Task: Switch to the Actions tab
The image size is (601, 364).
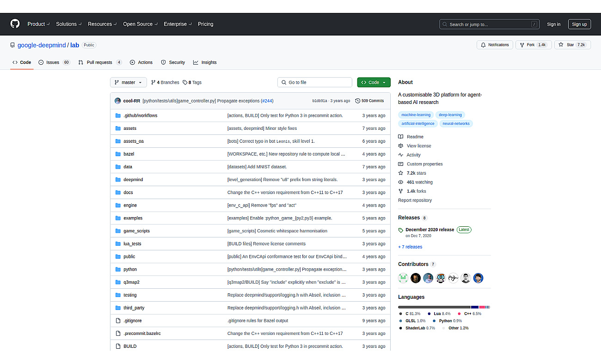Action: coord(141,62)
